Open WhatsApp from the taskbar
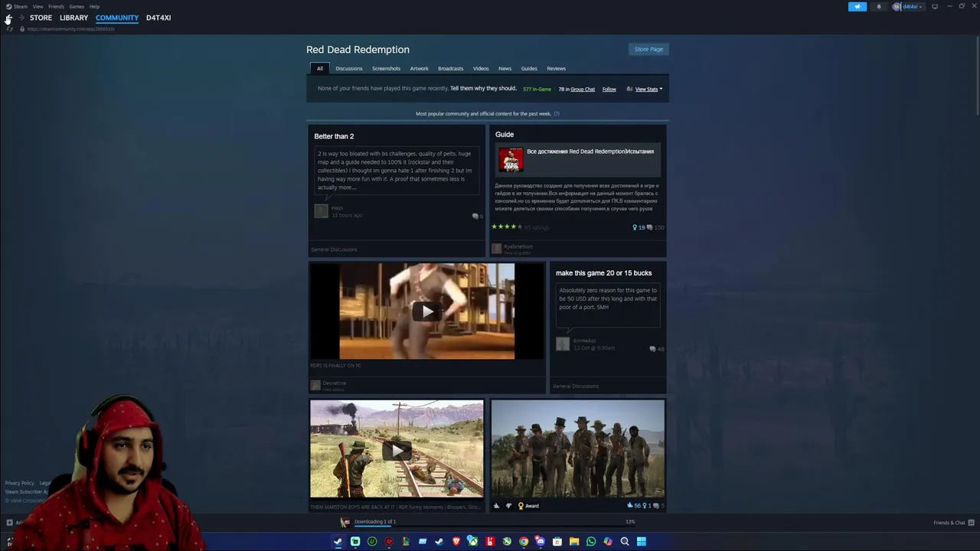 click(591, 542)
